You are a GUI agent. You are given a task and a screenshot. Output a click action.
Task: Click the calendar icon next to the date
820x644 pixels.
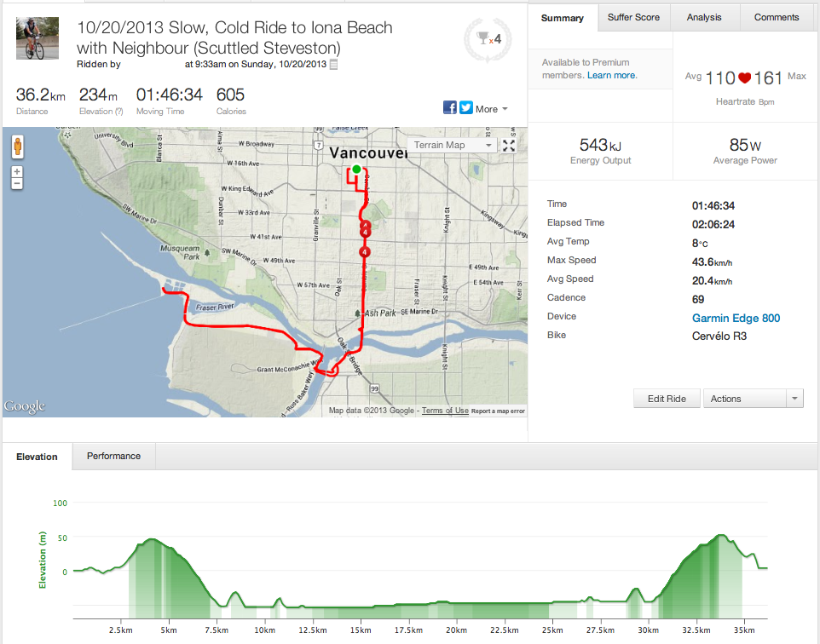334,64
